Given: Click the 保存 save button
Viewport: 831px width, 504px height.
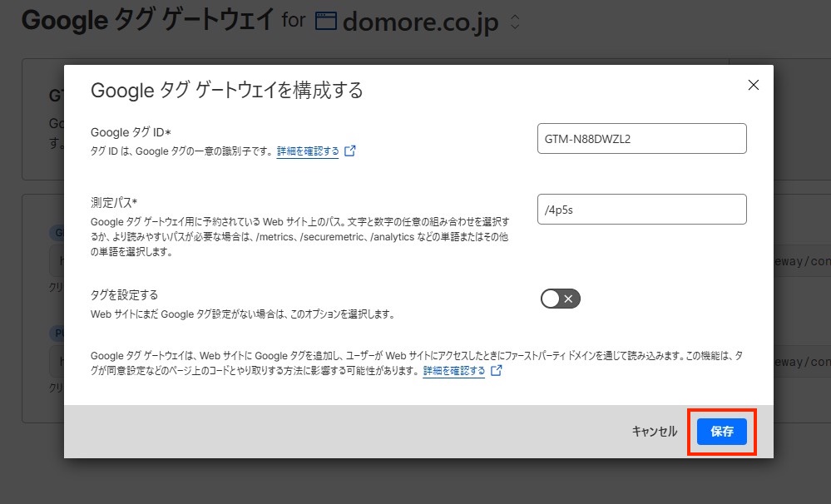Looking at the screenshot, I should pos(721,432).
